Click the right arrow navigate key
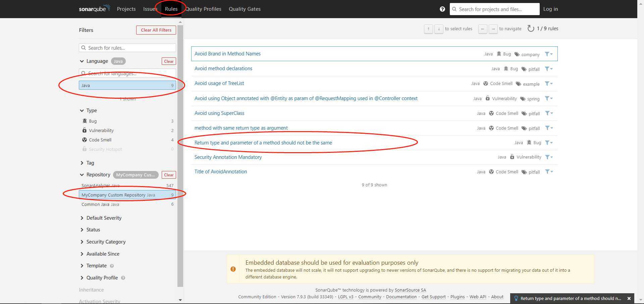This screenshot has height=304, width=644. coord(493,29)
